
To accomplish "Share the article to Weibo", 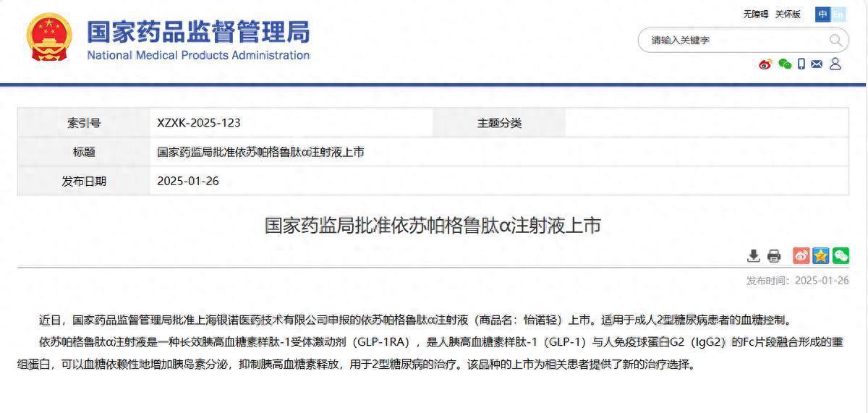I will pos(801,255).
